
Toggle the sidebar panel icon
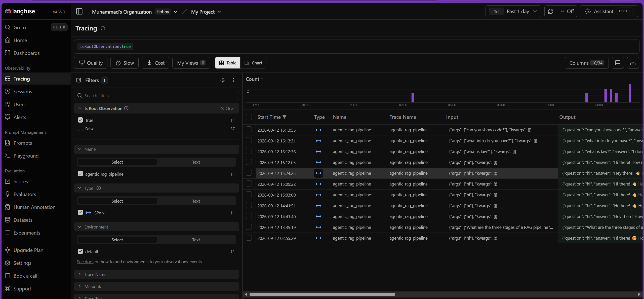[79, 12]
